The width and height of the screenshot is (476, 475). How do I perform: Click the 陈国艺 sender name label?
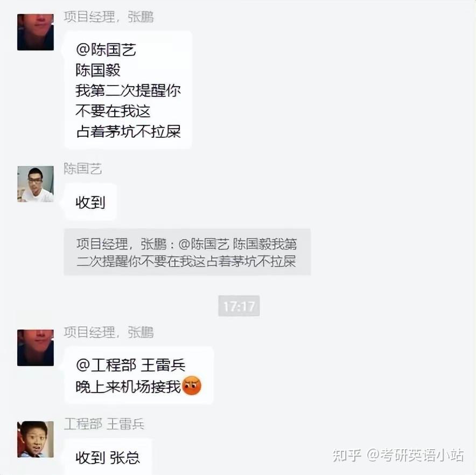(x=82, y=169)
